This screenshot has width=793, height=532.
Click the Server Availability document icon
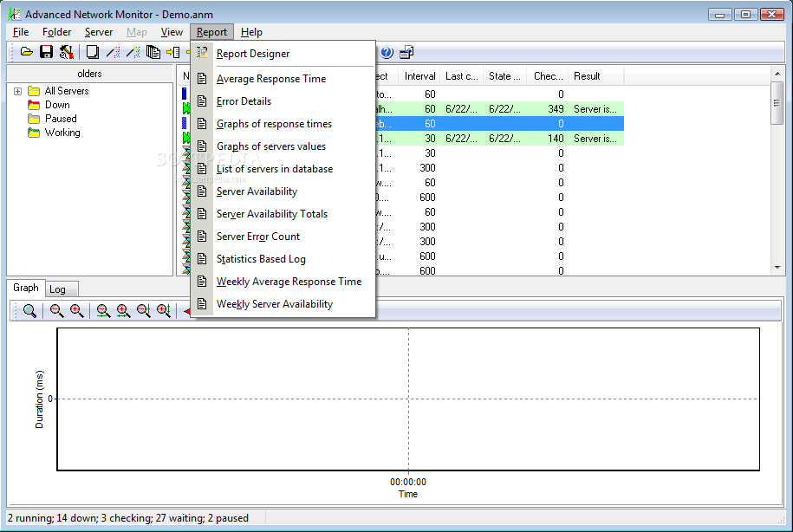coord(202,191)
